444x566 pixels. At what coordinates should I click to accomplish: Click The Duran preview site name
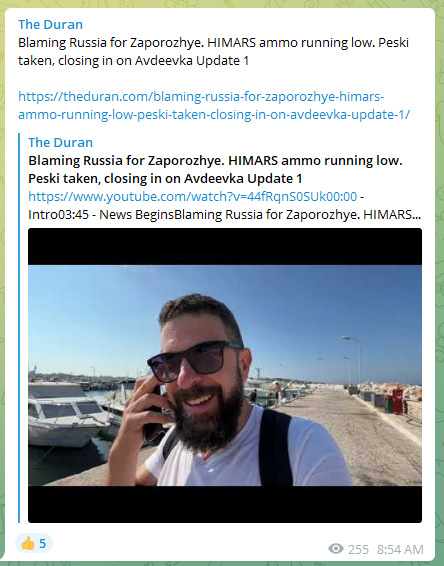click(60, 142)
